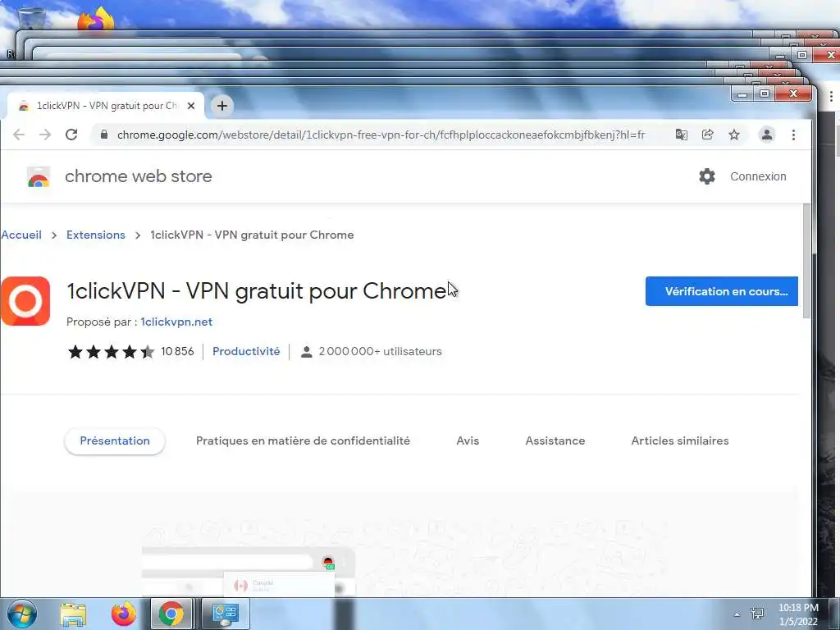Select the Présentation tab

pyautogui.click(x=115, y=441)
